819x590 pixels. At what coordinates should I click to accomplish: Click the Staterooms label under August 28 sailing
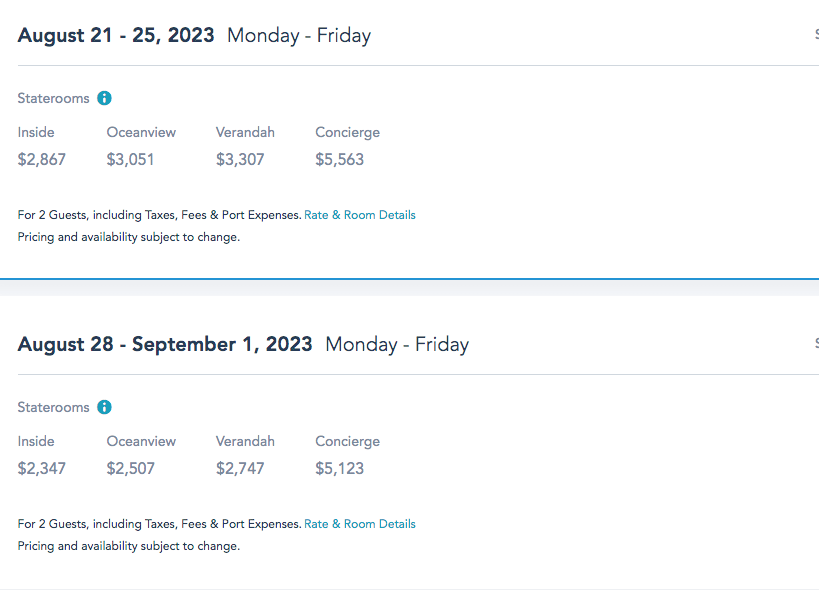(x=53, y=407)
